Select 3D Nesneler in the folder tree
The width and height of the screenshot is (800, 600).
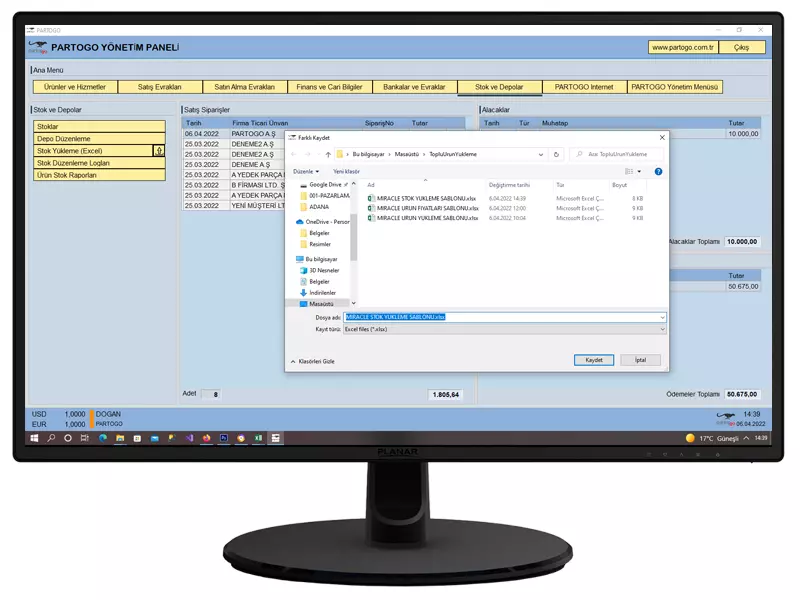[319, 270]
